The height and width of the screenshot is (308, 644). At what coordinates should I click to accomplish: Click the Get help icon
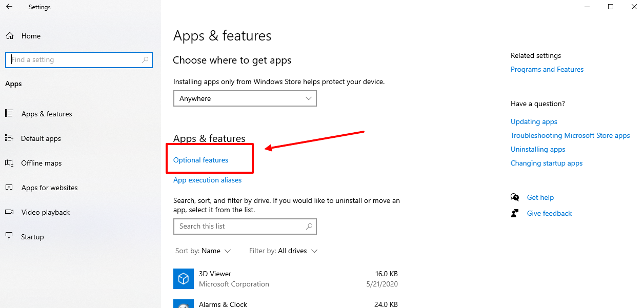pyautogui.click(x=514, y=197)
